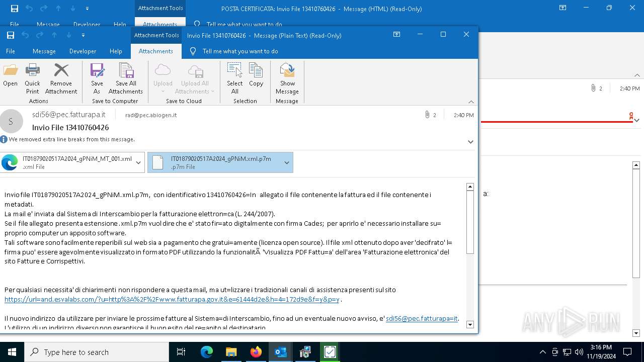Click Quick Print in Actions group
644x362 pixels.
32,78
